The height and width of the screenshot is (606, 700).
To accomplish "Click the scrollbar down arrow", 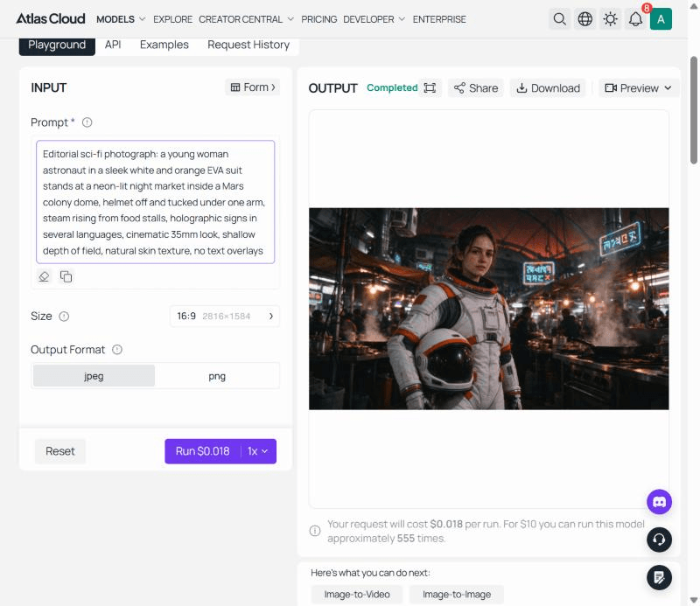I will (694, 600).
